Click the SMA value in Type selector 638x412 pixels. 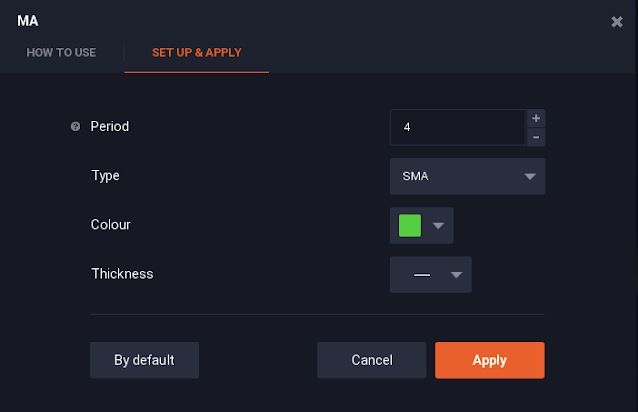pyautogui.click(x=416, y=177)
